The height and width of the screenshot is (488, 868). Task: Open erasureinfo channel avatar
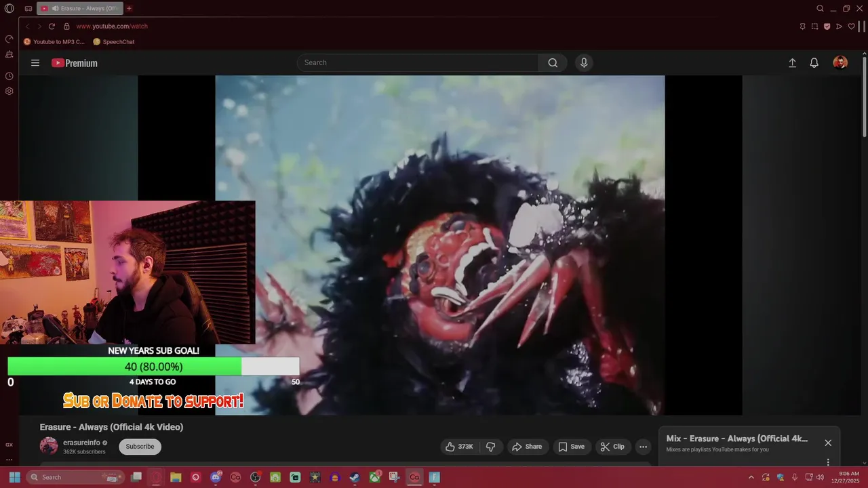coord(49,446)
